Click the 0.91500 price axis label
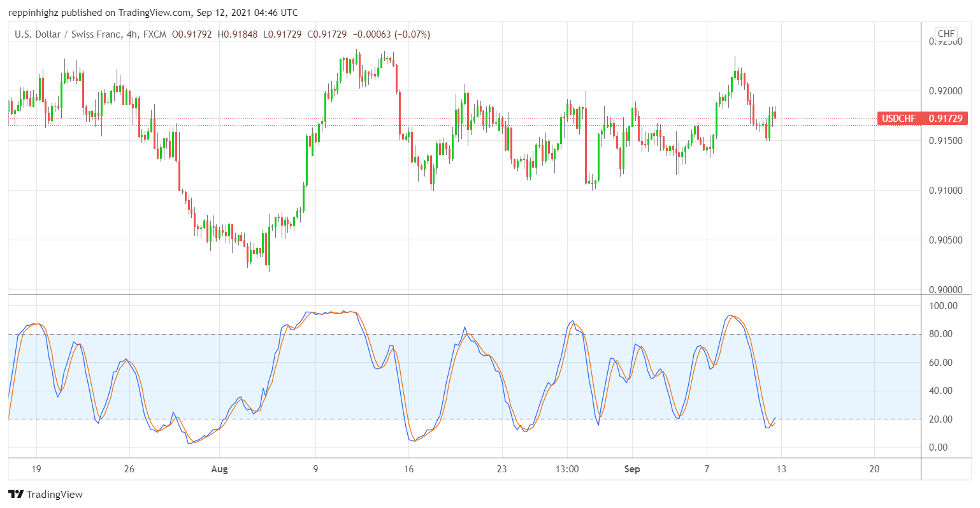This screenshot has height=508, width=980. (x=946, y=141)
